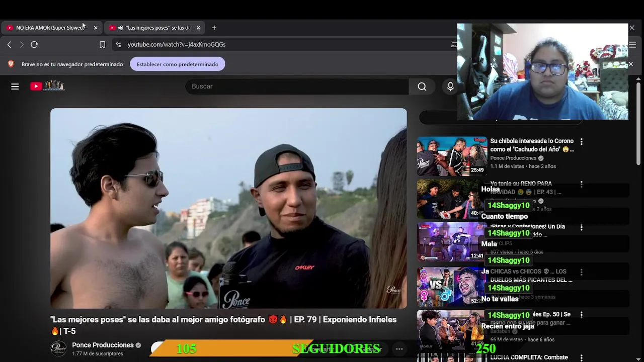The height and width of the screenshot is (362, 644).
Task: Click Ponce Producciones channel avatar
Action: 58,349
